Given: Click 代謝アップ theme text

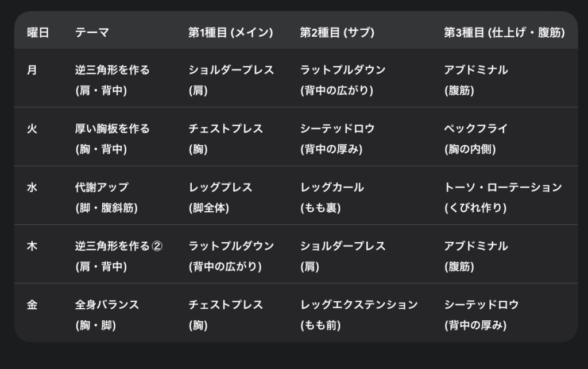Looking at the screenshot, I should tap(102, 188).
